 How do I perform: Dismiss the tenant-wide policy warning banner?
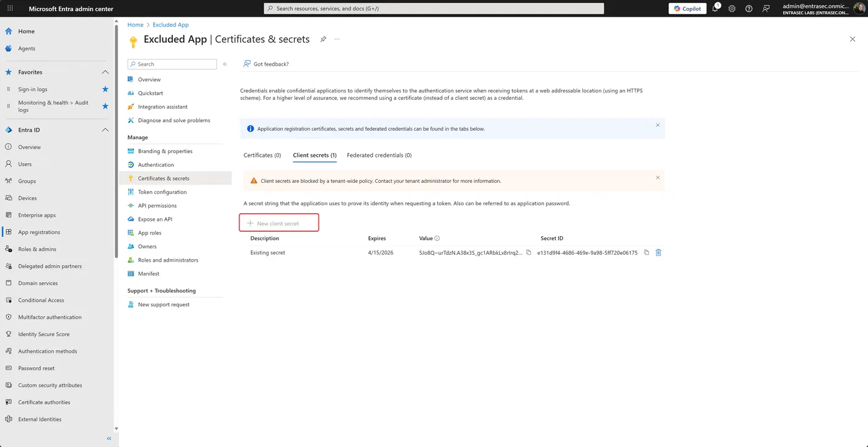[658, 177]
